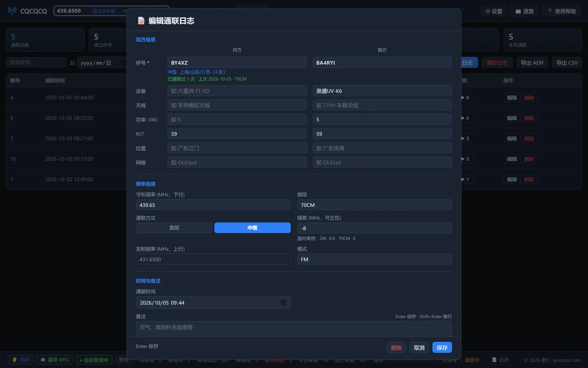This screenshot has height=368, width=588.
Task: Click the 守听频率 field showing 439.65
Action: click(x=213, y=205)
